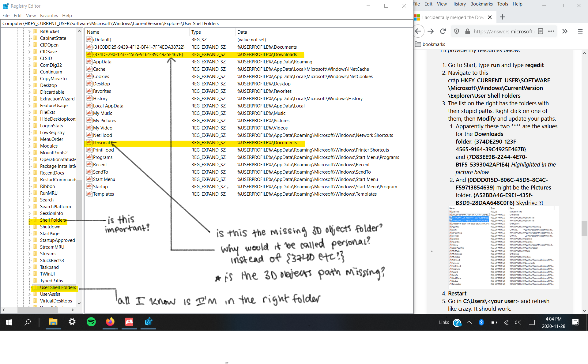
Task: Open File Explorer from the taskbar
Action: (53, 322)
